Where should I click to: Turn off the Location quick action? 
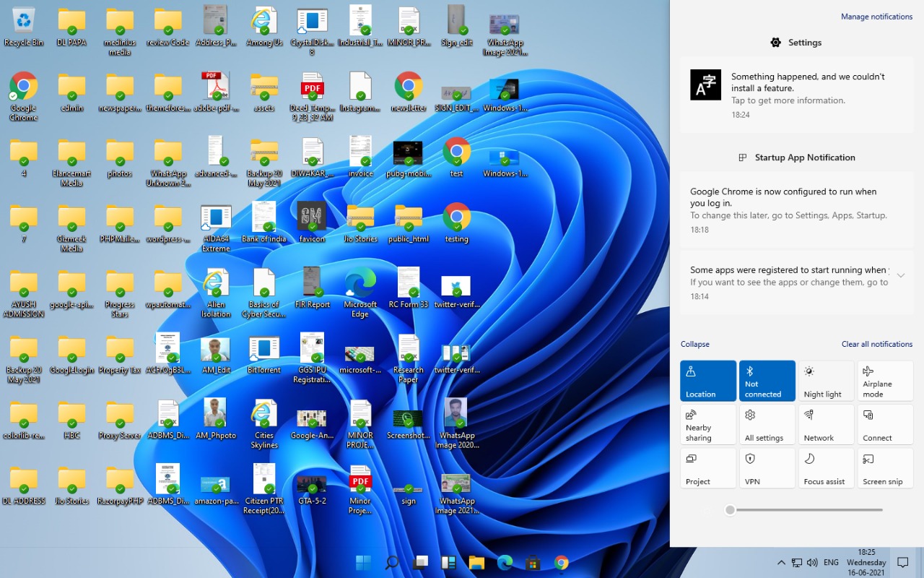(708, 381)
